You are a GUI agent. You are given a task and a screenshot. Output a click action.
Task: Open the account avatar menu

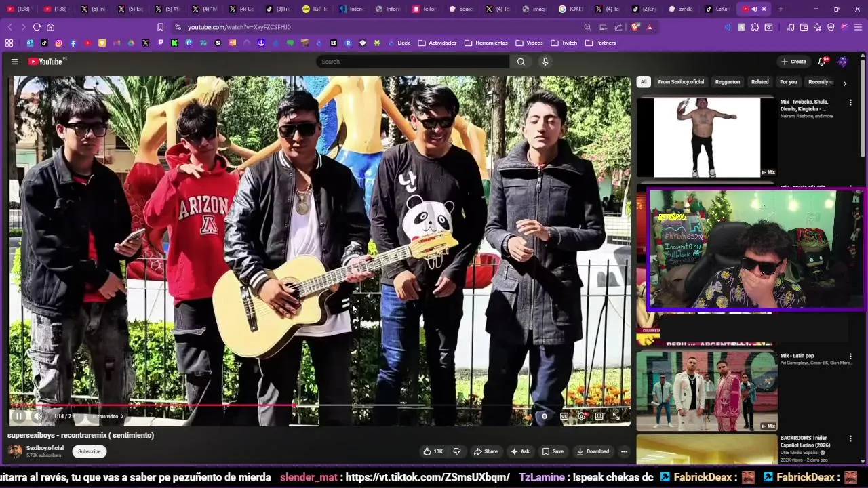(842, 62)
